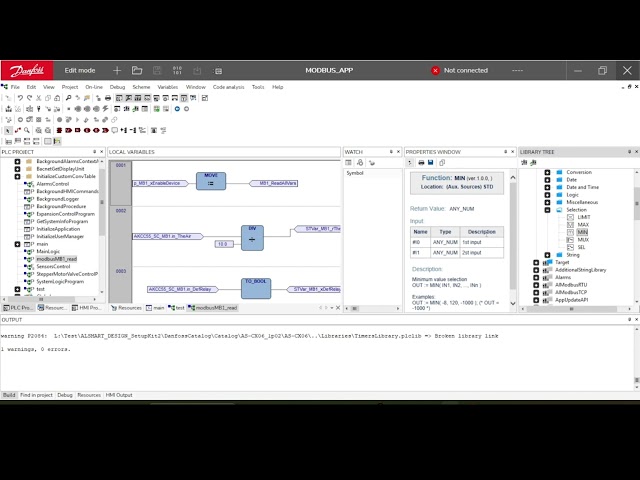Click the find magnifier icon in toolbar
Viewport: 640px width, 480px height.
tap(68, 98)
